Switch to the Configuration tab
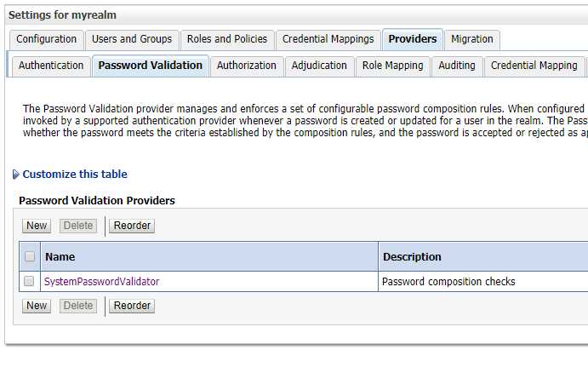The image size is (588, 367). pos(47,39)
